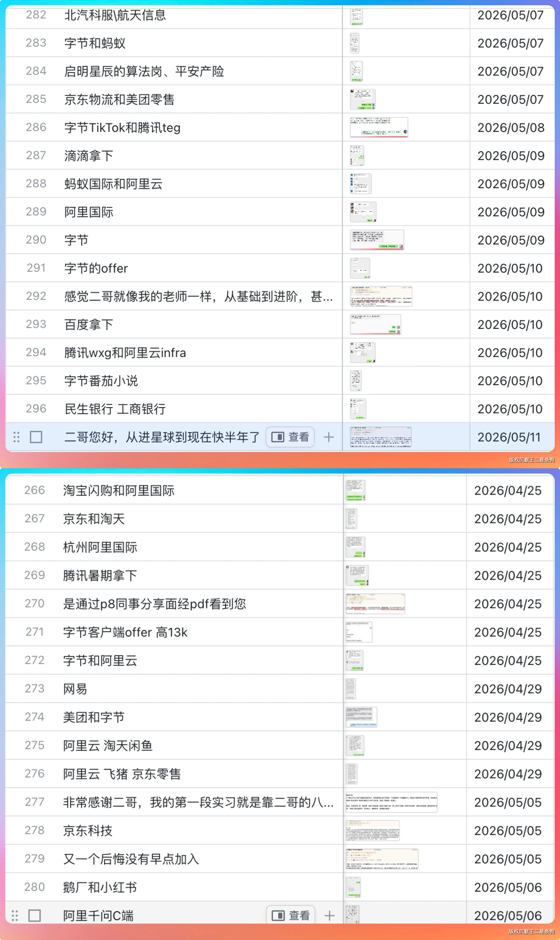Open the thumbnail for 淘宝闪购和阿里国际

pos(355,490)
